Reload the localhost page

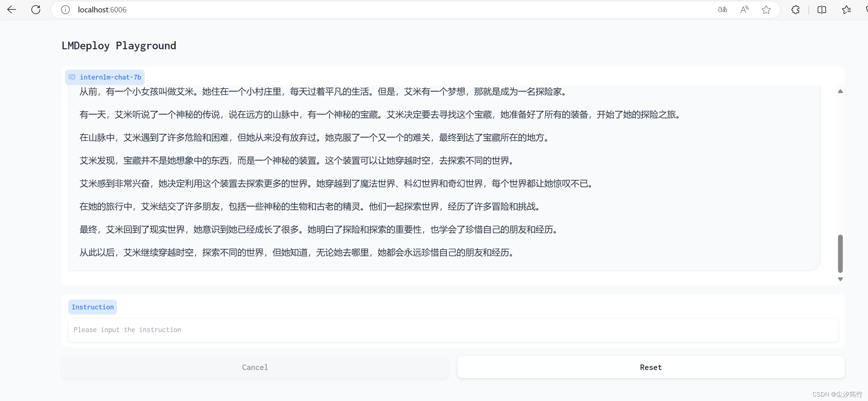[36, 9]
